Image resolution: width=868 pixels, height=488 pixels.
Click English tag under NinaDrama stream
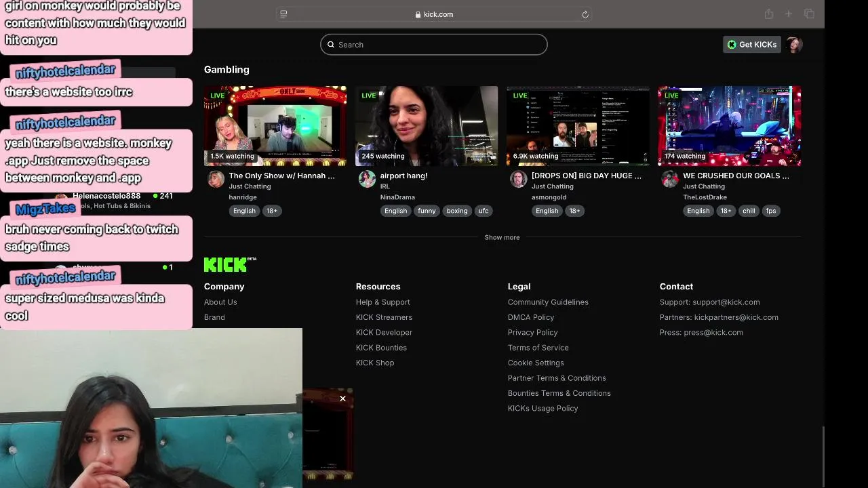(x=395, y=211)
